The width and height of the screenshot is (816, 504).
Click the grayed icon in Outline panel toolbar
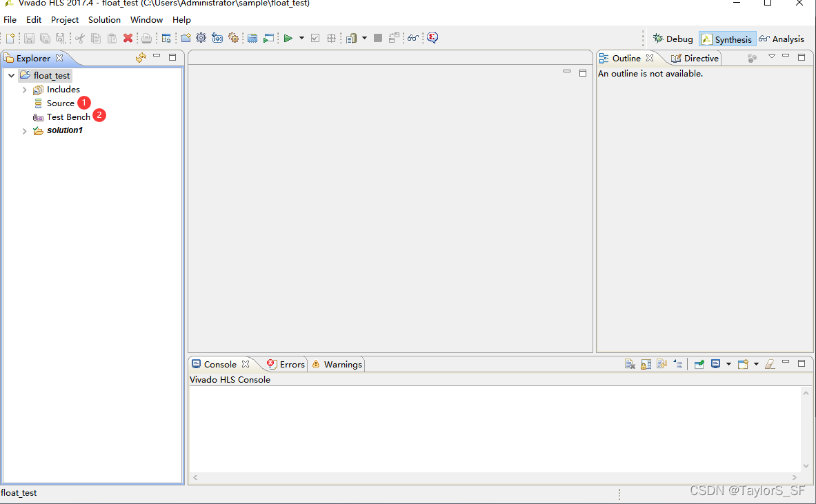(752, 58)
